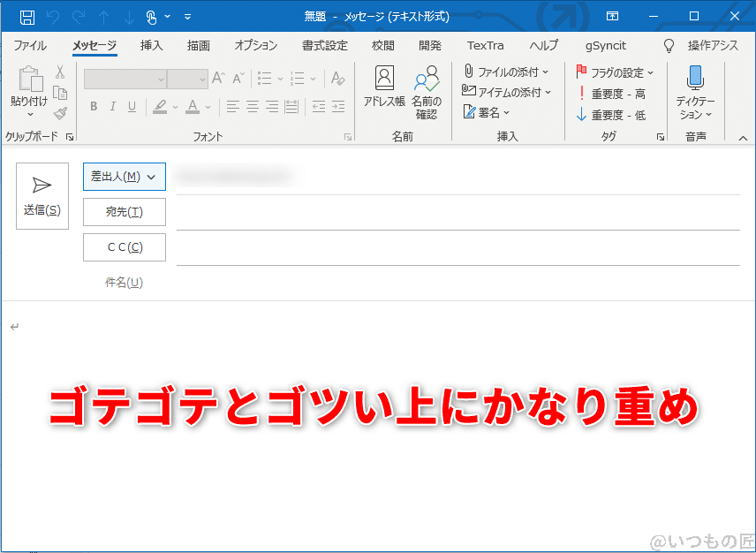Select the Format Painter brush icon
Screen dimensions: 756x553
coord(61,113)
